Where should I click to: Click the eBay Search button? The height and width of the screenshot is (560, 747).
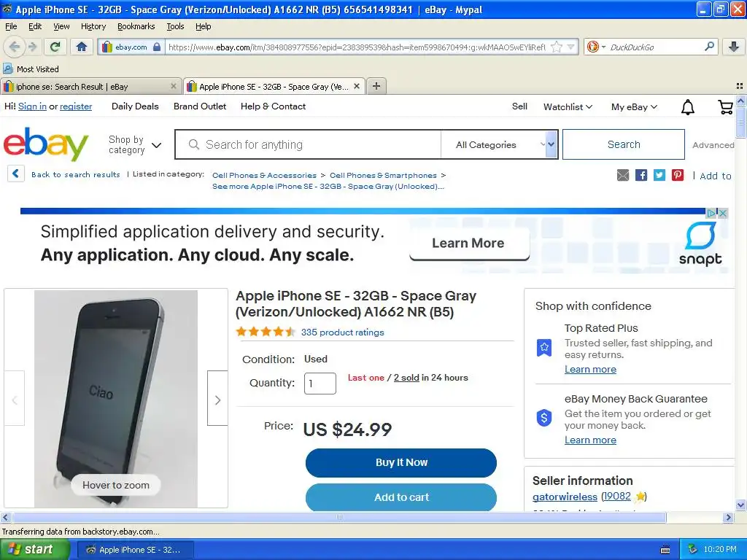624,144
